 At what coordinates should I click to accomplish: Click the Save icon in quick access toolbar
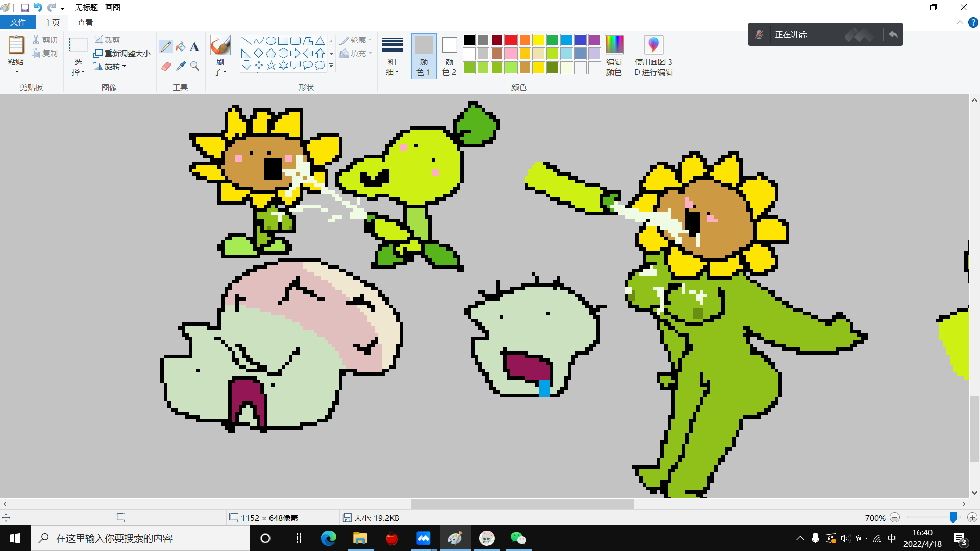24,8
